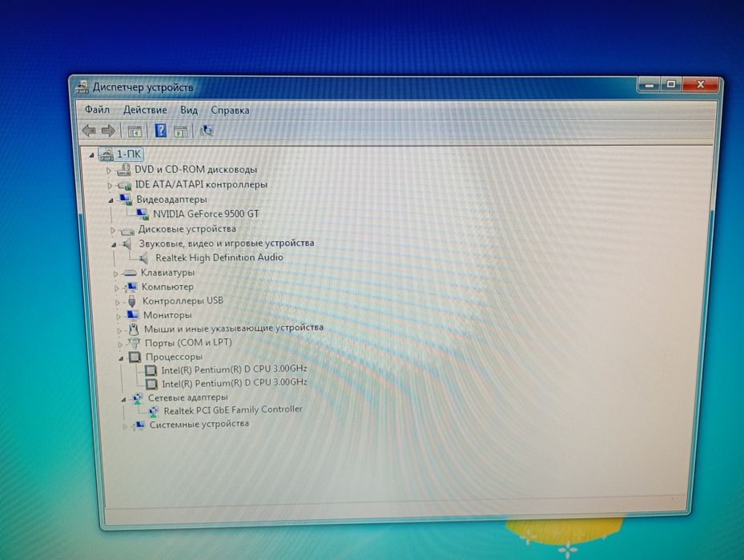
Task: Select the 1-ПК root label
Action: [129, 154]
